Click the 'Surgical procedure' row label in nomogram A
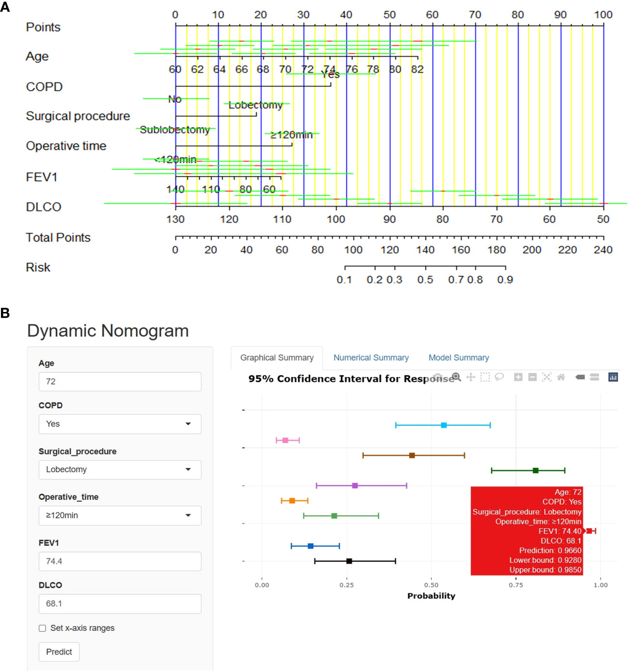630x672 pixels. [78, 116]
